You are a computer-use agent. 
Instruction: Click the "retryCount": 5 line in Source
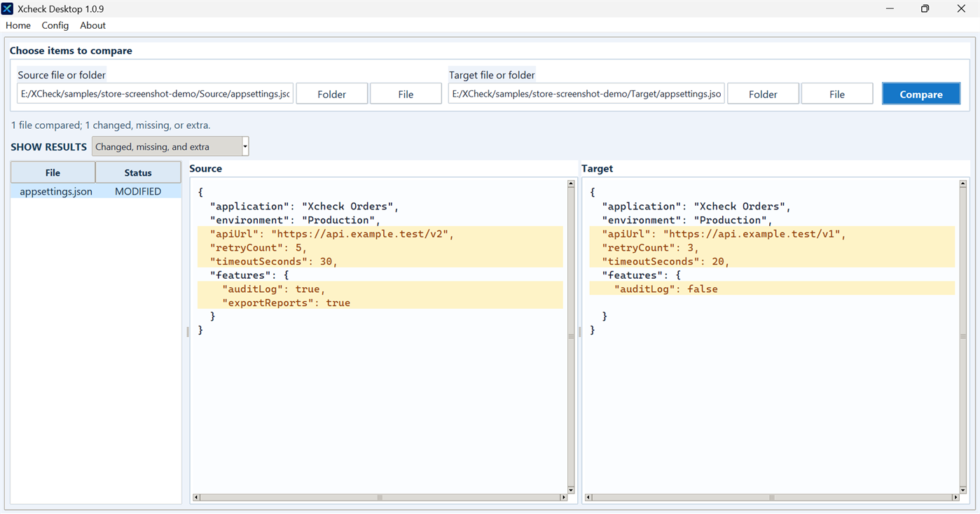click(x=380, y=247)
